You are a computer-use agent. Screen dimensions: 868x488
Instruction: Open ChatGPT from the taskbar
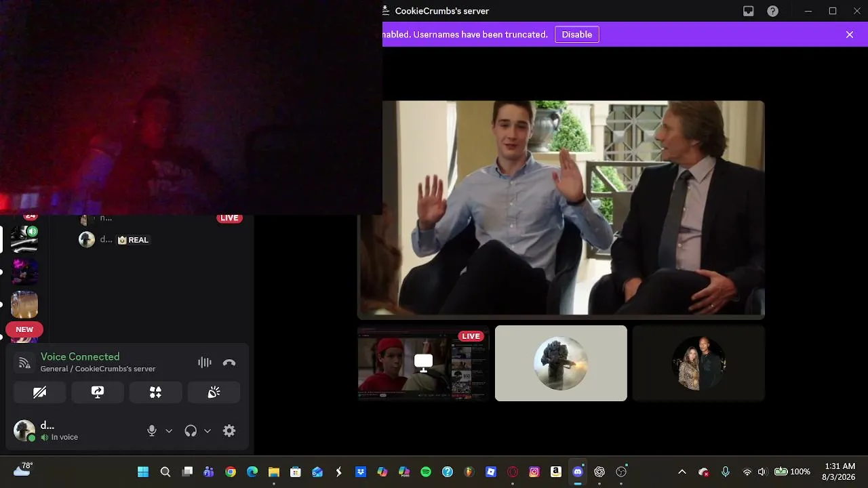click(x=599, y=472)
